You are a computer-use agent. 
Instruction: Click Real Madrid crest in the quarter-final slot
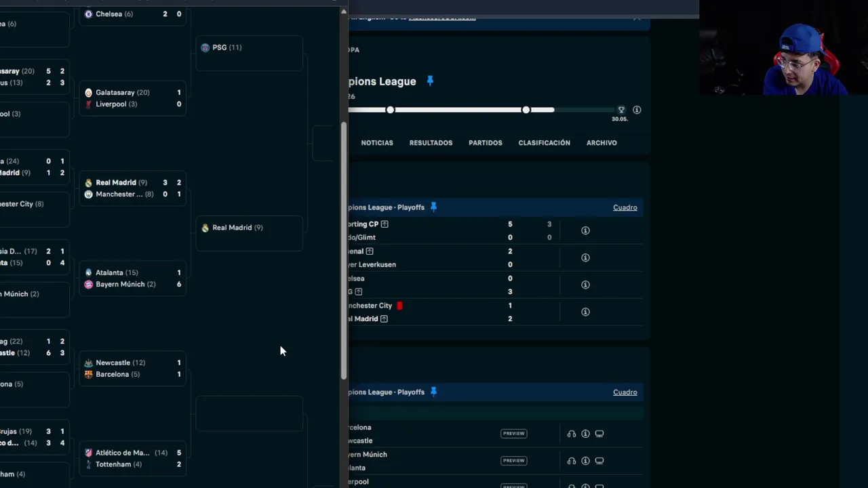coord(205,228)
